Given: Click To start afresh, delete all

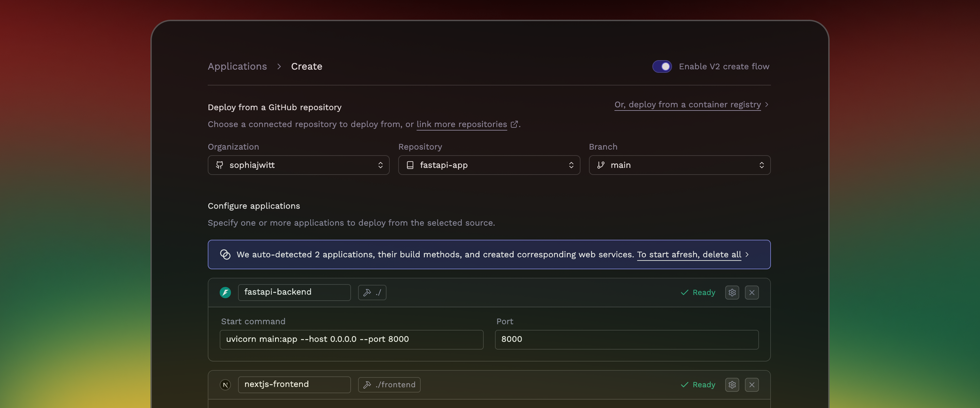Looking at the screenshot, I should click(689, 254).
